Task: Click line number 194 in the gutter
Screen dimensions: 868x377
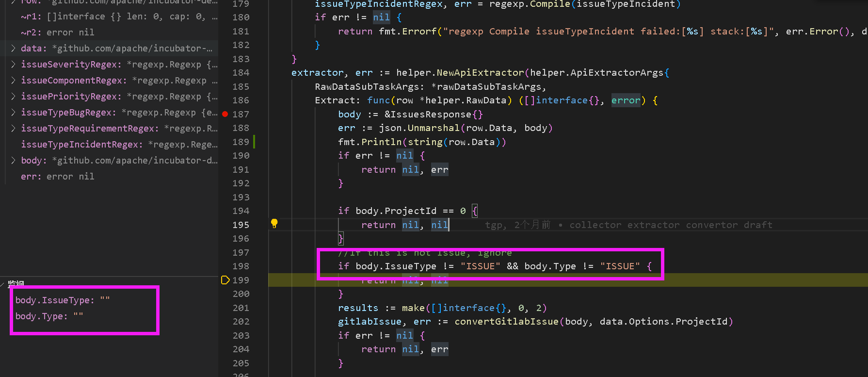Action: [x=241, y=211]
